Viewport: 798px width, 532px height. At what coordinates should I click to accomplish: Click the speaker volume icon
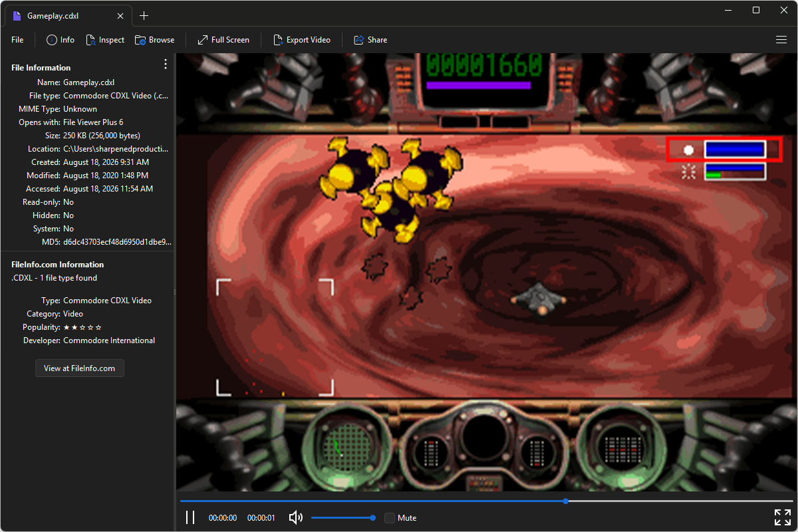pyautogui.click(x=296, y=517)
